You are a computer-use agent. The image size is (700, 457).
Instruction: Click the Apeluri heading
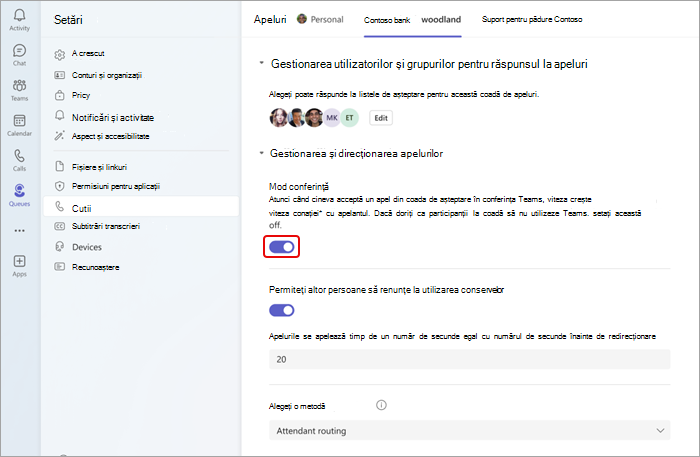coord(270,19)
